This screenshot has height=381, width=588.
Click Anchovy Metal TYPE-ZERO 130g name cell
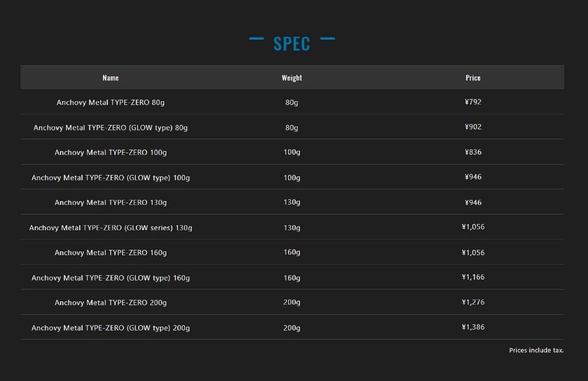click(110, 202)
